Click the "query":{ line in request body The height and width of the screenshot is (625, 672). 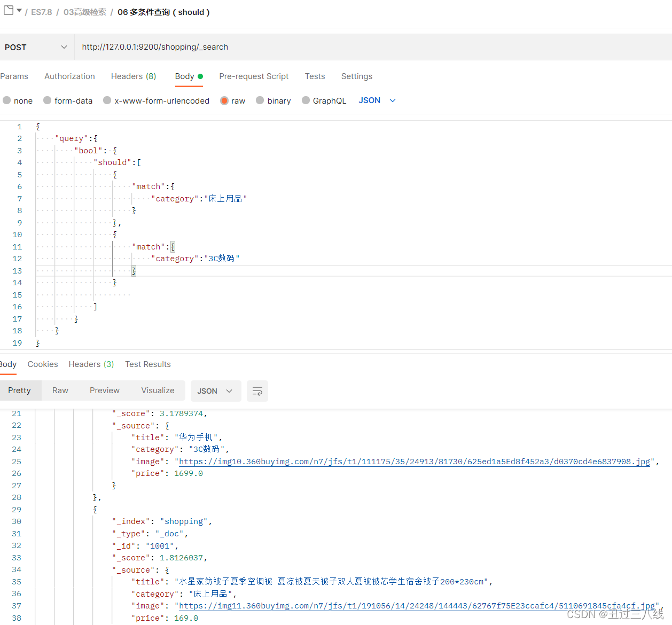click(x=76, y=138)
